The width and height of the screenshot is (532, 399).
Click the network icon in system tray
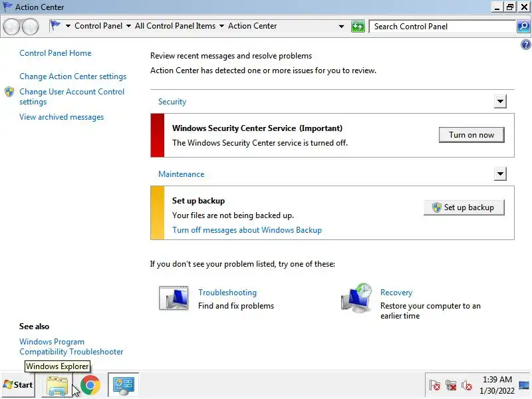(451, 386)
